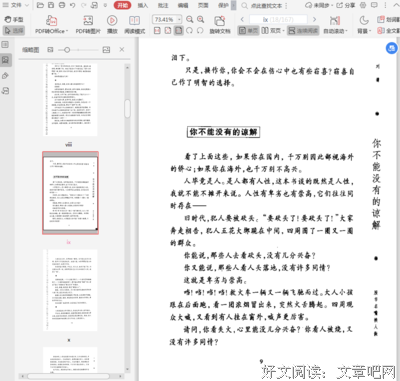Click the fit page icon
This screenshot has width=400, height=381.
click(x=168, y=31)
